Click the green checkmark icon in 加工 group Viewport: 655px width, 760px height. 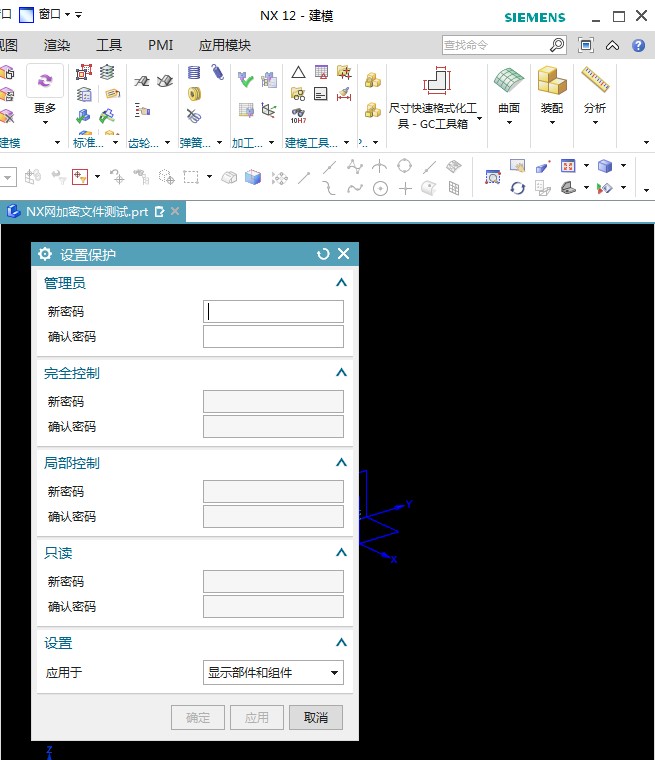tap(245, 79)
